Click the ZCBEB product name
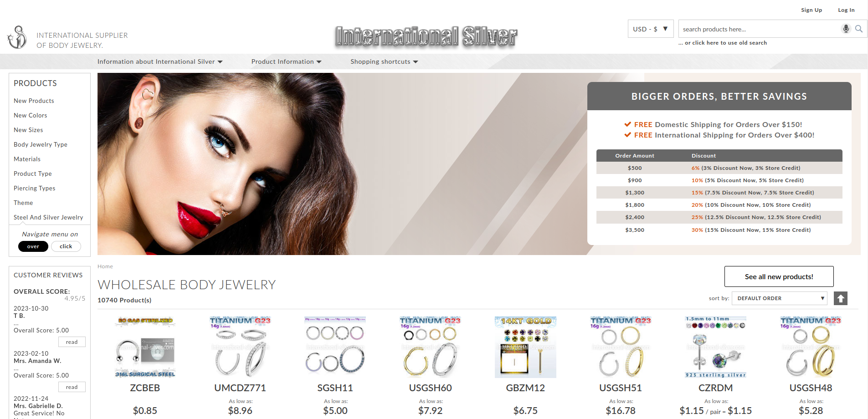The height and width of the screenshot is (419, 868). 145,388
